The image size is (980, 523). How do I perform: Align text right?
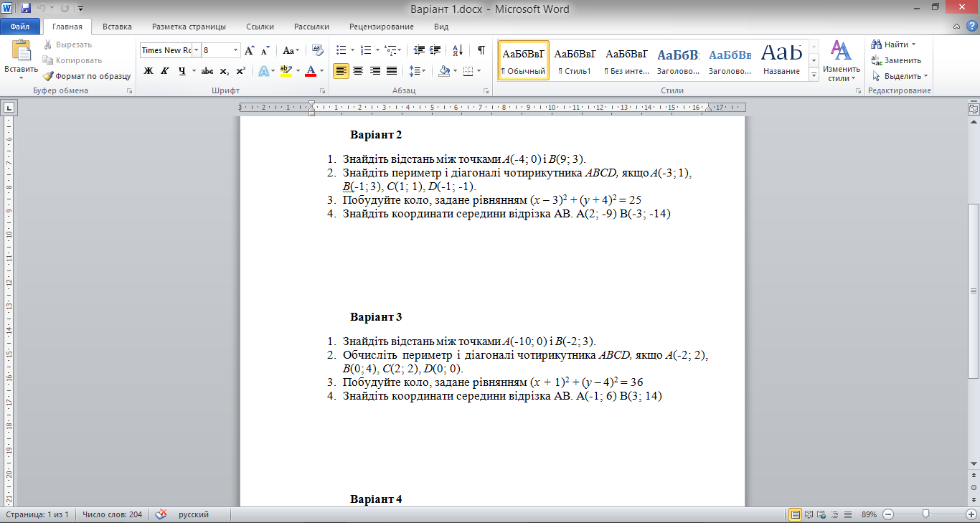coord(374,71)
